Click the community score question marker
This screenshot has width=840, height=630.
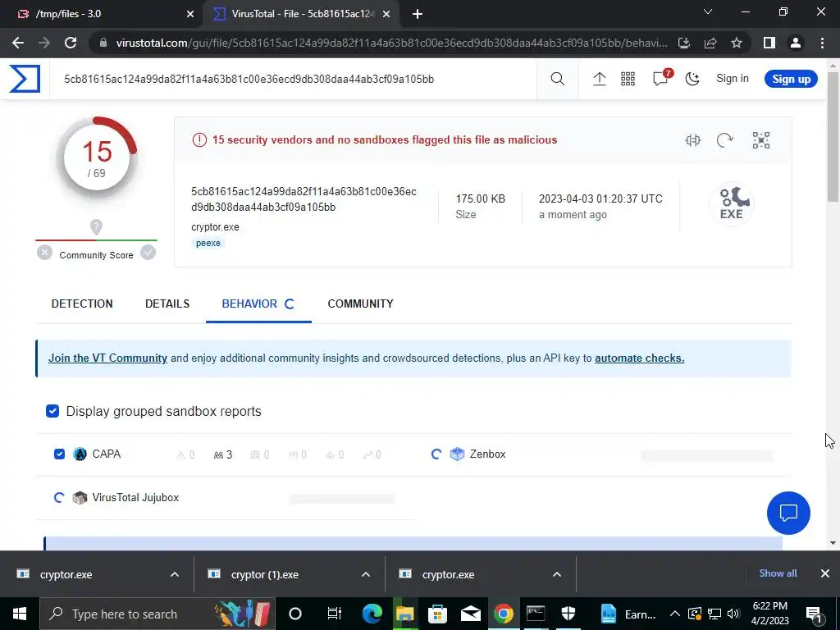96,227
